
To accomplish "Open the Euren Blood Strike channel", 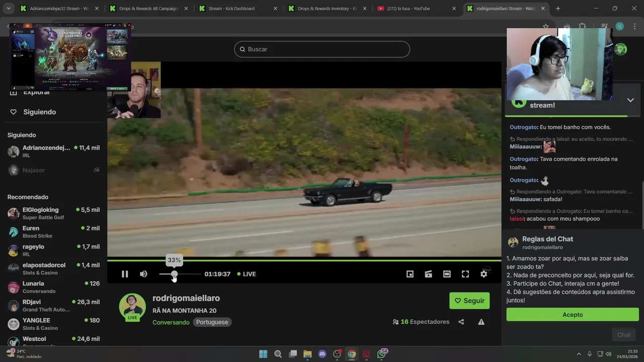I will coord(53,232).
